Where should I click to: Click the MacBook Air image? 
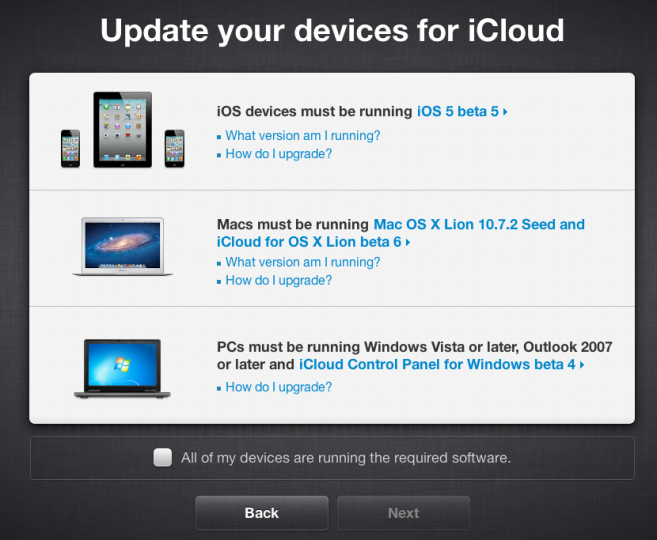point(122,246)
